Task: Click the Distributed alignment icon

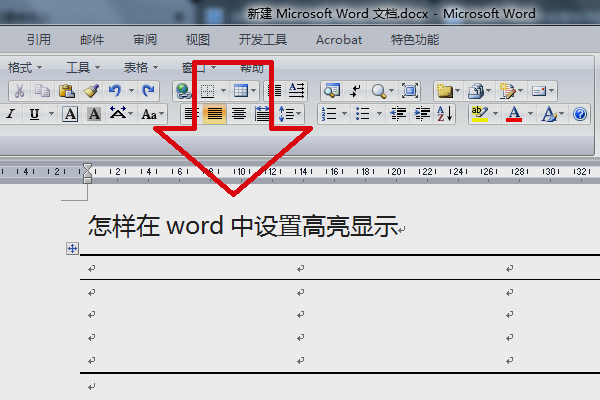Action: click(x=262, y=114)
